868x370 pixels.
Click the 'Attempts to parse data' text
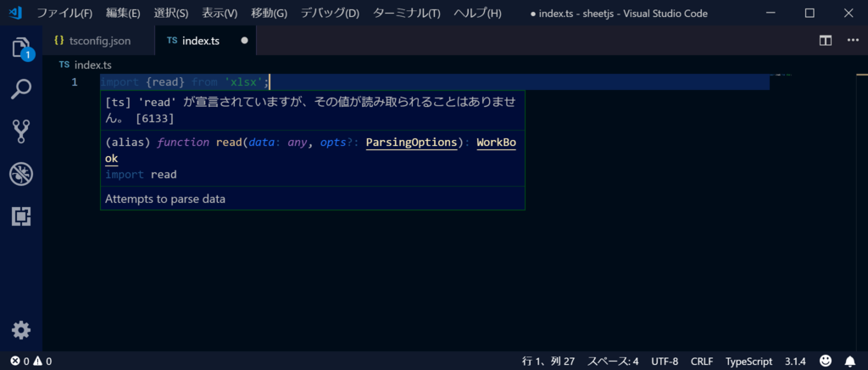[x=165, y=199]
